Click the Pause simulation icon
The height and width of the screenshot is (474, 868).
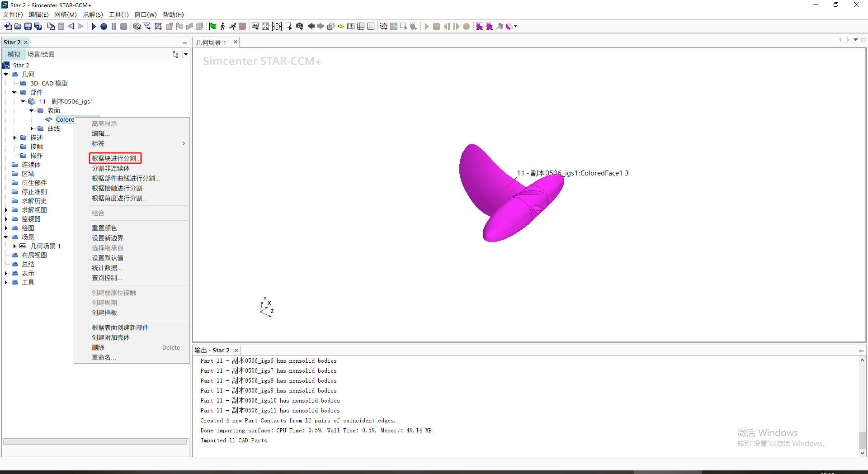tap(114, 26)
